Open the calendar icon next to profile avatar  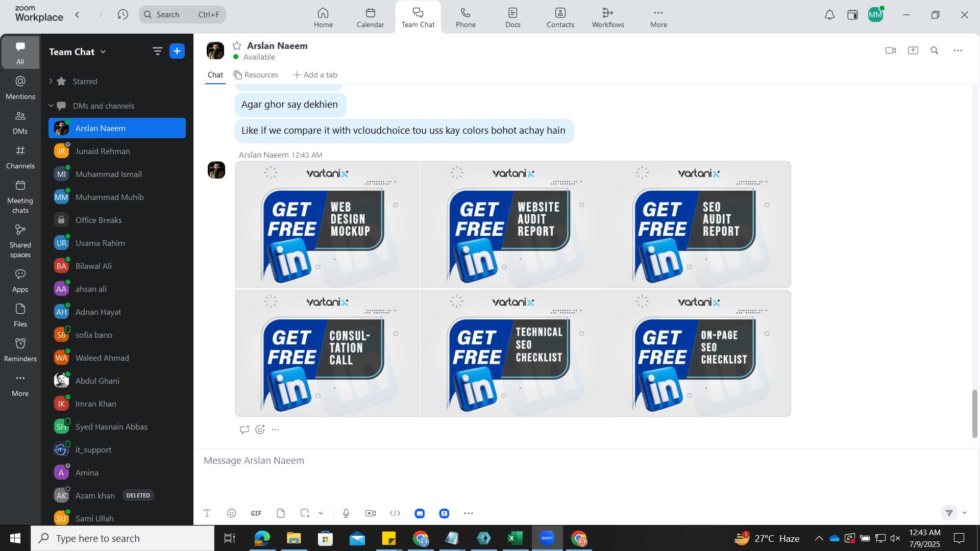[852, 15]
